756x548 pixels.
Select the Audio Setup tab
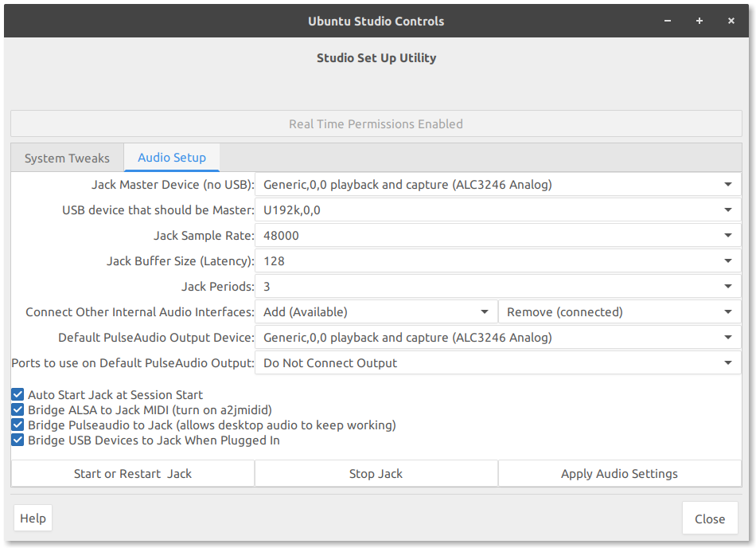point(172,158)
